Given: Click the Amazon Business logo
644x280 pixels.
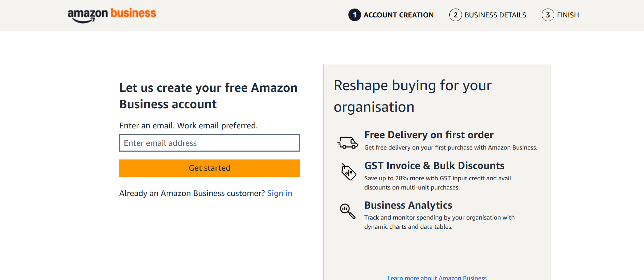Looking at the screenshot, I should [x=111, y=14].
